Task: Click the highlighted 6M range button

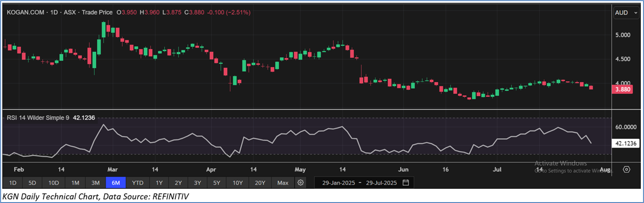Action: coord(116,183)
